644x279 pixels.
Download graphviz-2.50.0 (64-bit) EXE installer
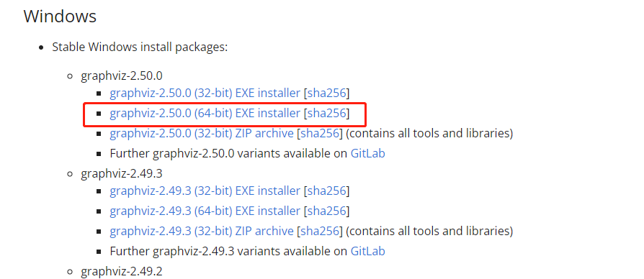click(205, 113)
